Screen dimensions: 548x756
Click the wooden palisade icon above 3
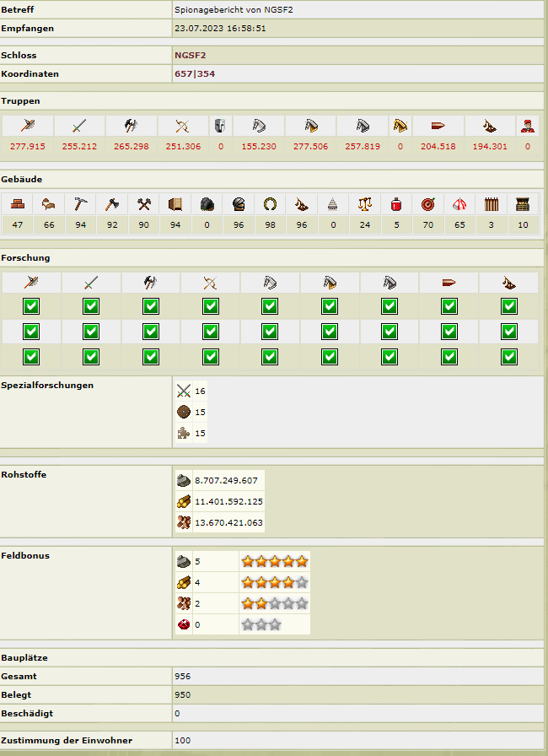tap(492, 204)
